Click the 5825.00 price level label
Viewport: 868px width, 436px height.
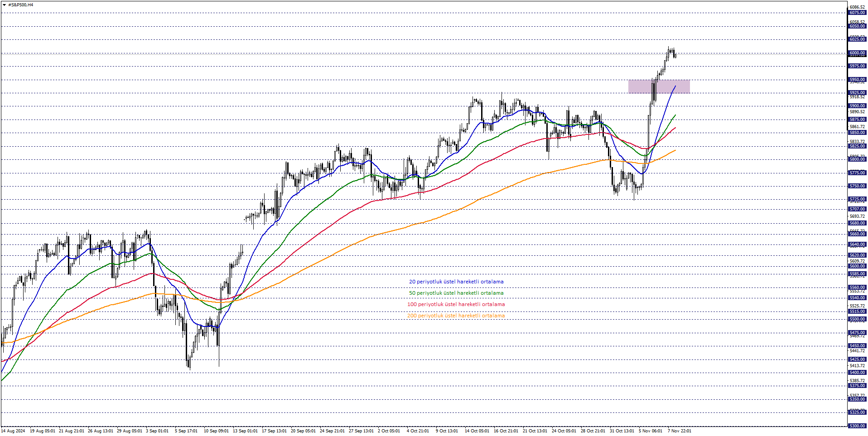click(x=857, y=146)
